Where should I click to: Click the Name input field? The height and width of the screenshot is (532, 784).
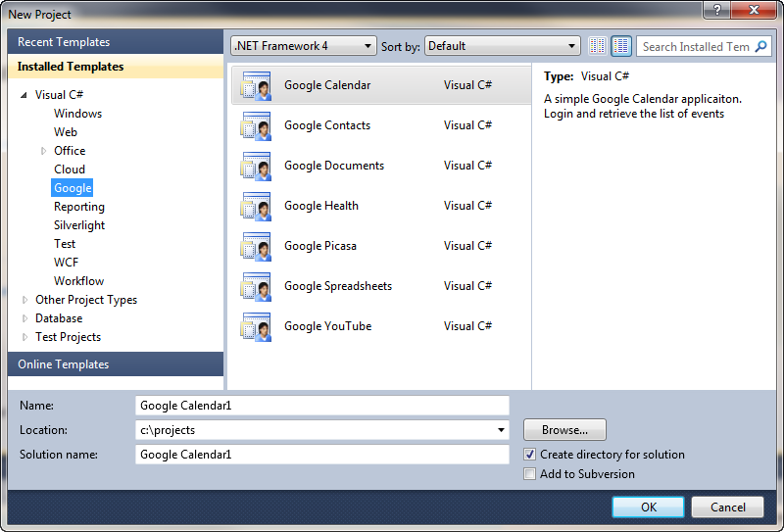322,406
